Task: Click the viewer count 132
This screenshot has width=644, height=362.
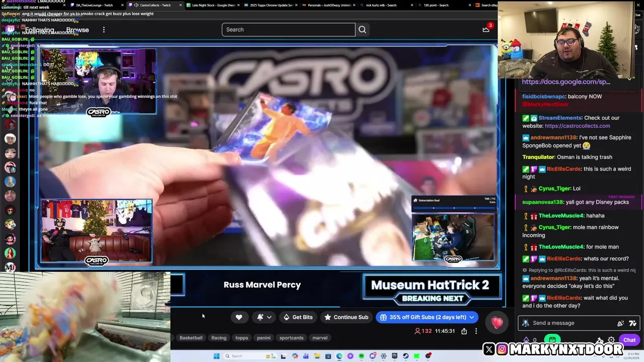Action: tap(423, 331)
